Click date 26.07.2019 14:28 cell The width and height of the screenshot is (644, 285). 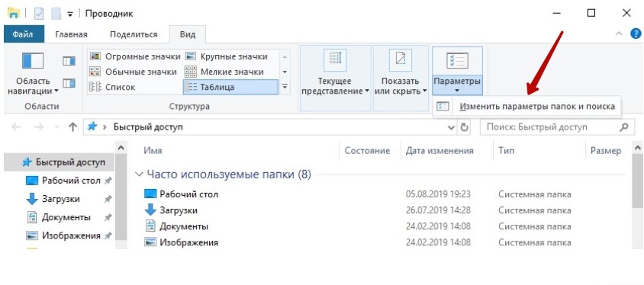coord(438,210)
